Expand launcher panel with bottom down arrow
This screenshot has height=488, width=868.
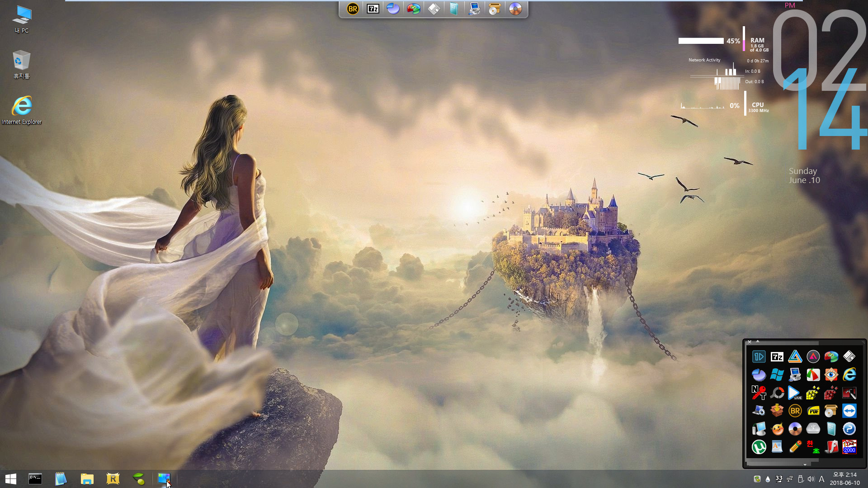point(805,465)
